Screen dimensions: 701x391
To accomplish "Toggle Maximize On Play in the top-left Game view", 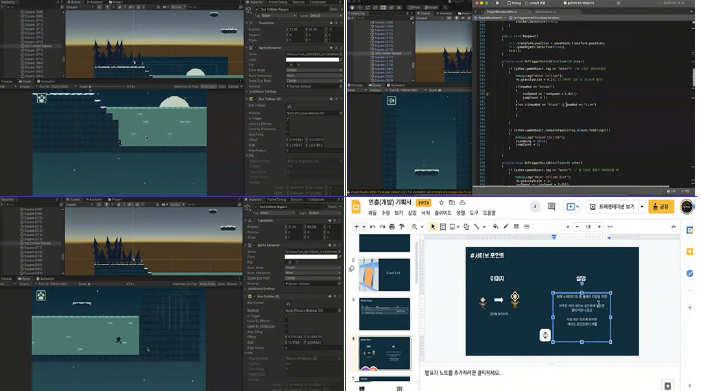I will (x=186, y=87).
